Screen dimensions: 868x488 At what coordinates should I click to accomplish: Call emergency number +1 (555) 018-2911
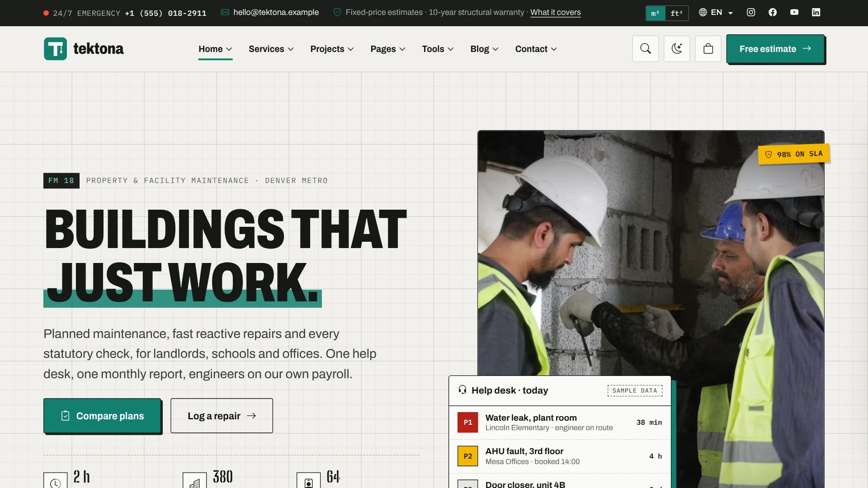pyautogui.click(x=165, y=13)
